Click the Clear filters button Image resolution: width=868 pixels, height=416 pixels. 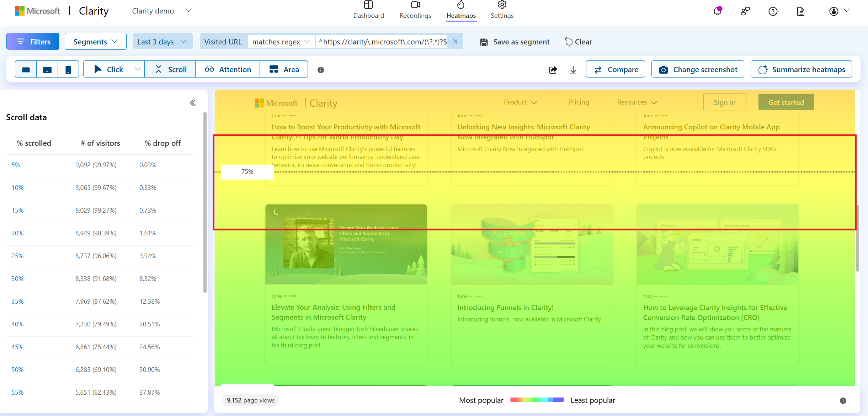[579, 42]
